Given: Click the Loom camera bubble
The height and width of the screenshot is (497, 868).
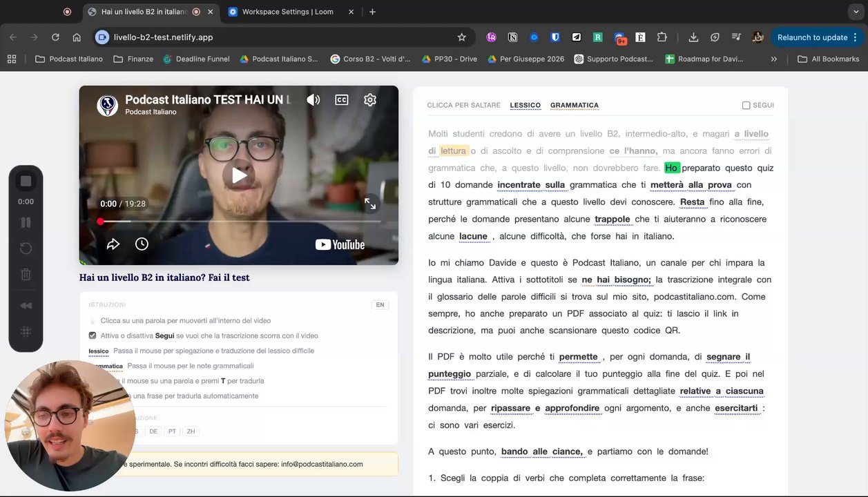Looking at the screenshot, I should tap(70, 425).
